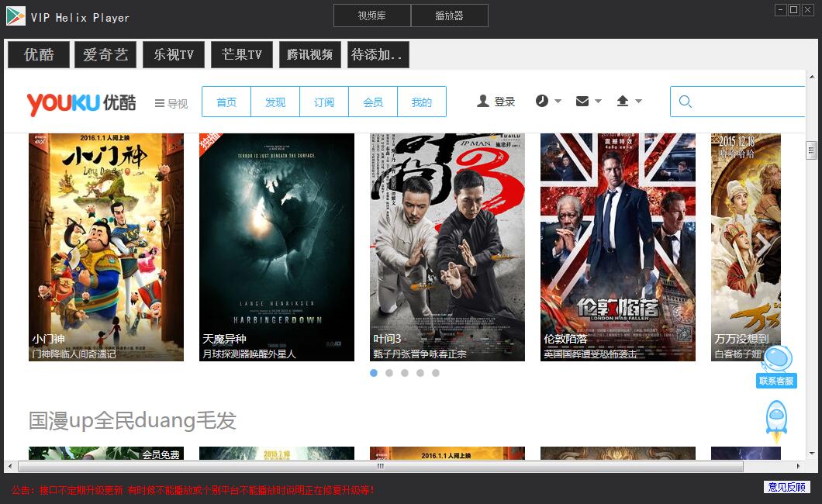Click the Youku logo

tap(81, 102)
